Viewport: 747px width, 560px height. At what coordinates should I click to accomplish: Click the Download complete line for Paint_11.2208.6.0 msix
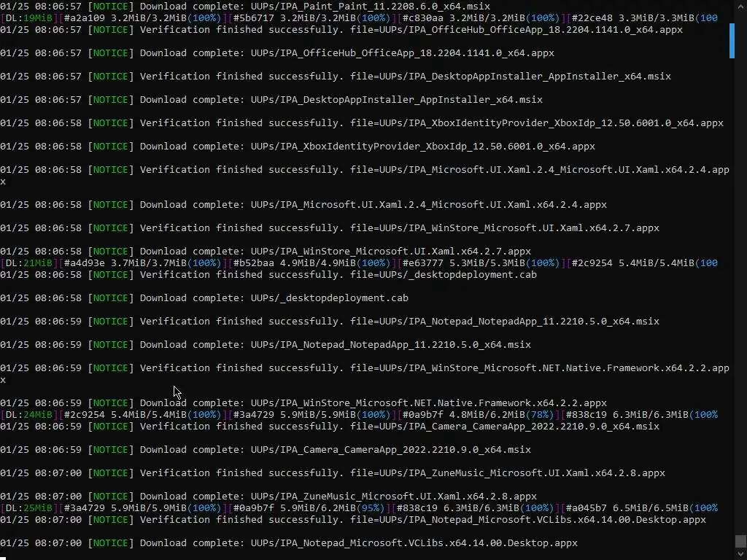[245, 6]
